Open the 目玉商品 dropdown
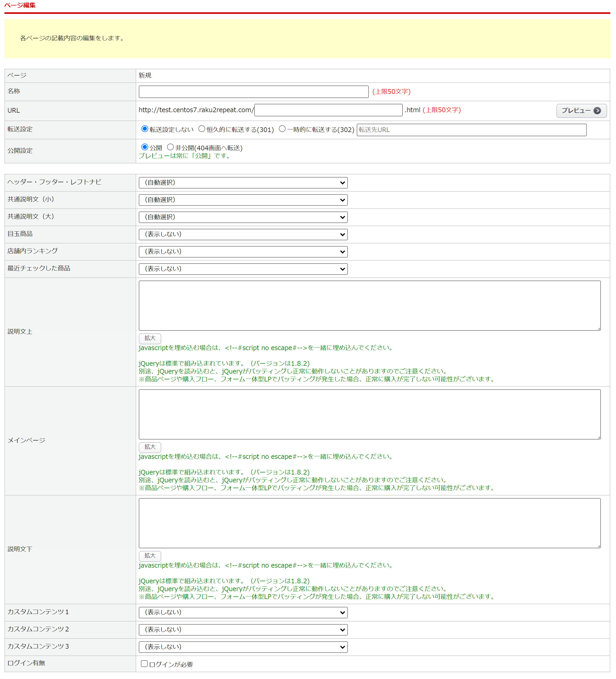 (243, 235)
